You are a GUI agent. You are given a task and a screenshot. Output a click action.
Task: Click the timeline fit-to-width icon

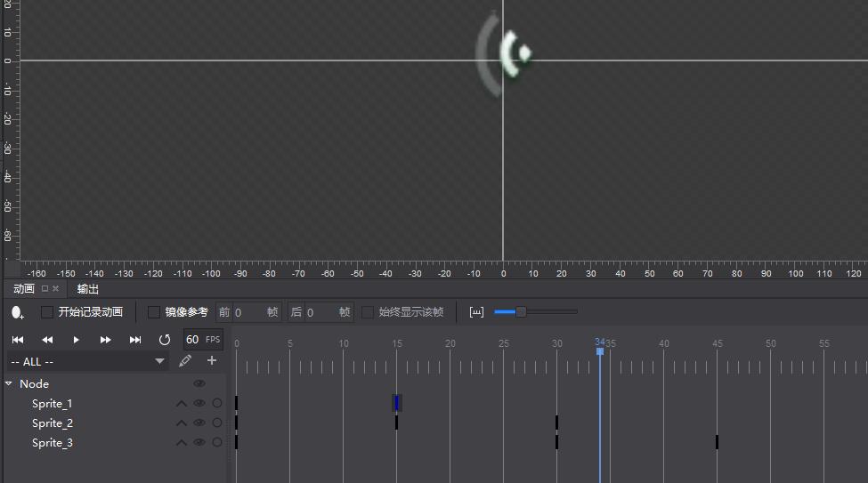pos(476,312)
